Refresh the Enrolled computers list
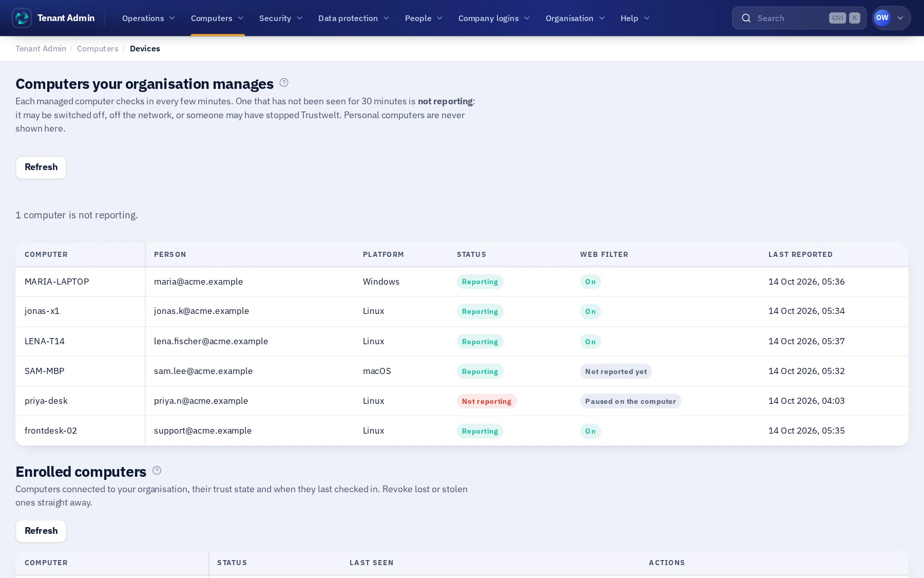 (x=41, y=531)
